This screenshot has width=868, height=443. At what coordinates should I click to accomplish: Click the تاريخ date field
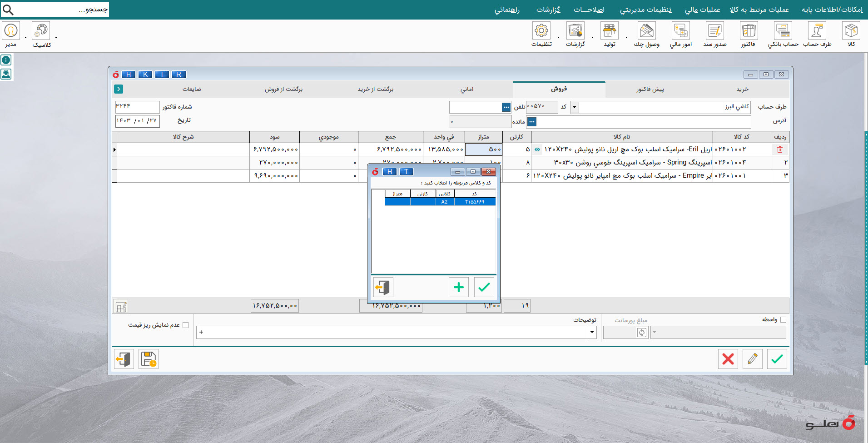138,121
